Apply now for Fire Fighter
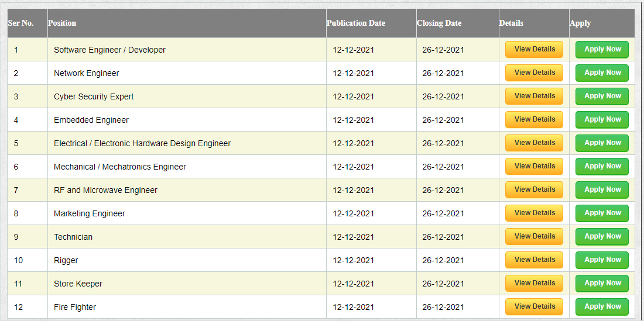The width and height of the screenshot is (644, 321). click(602, 306)
